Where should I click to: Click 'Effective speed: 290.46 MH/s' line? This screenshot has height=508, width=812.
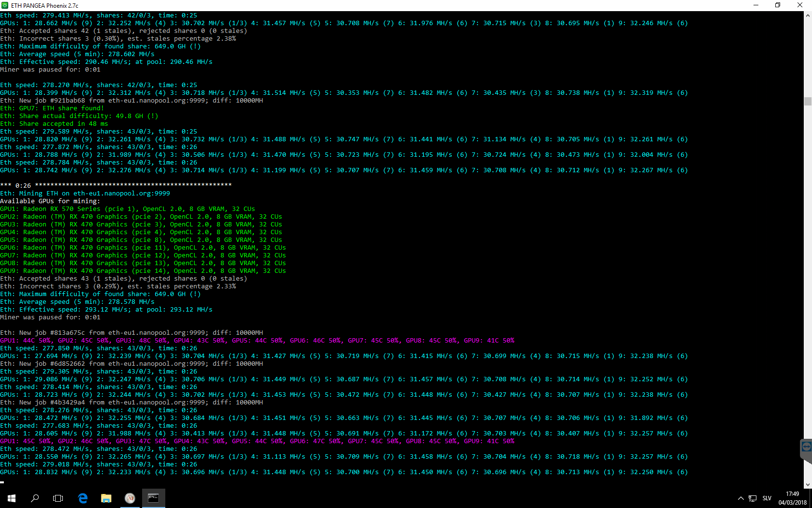click(106, 62)
